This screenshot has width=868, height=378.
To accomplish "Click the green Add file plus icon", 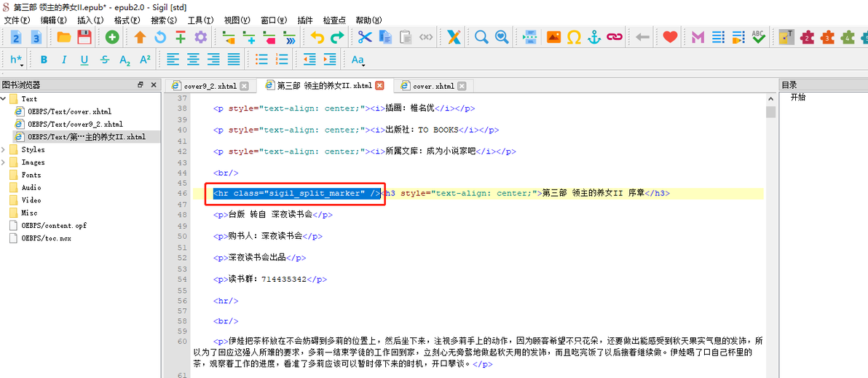I will [x=112, y=37].
